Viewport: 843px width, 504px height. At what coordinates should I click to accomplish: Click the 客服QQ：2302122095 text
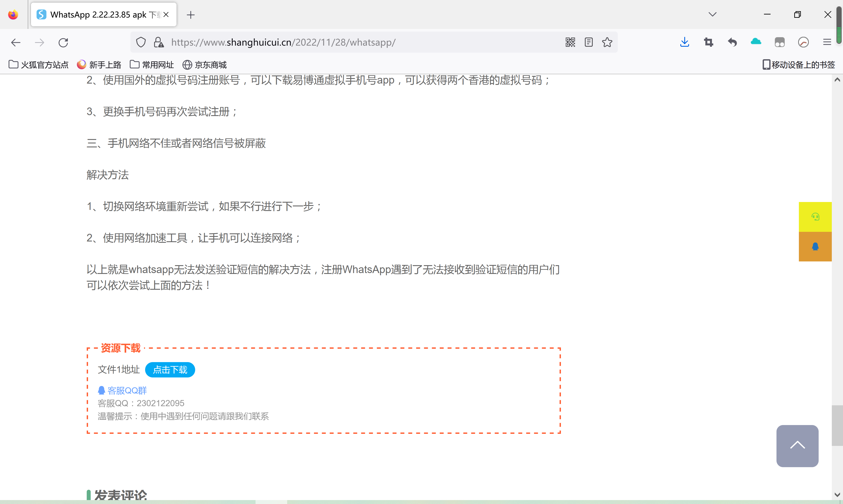[x=141, y=403]
